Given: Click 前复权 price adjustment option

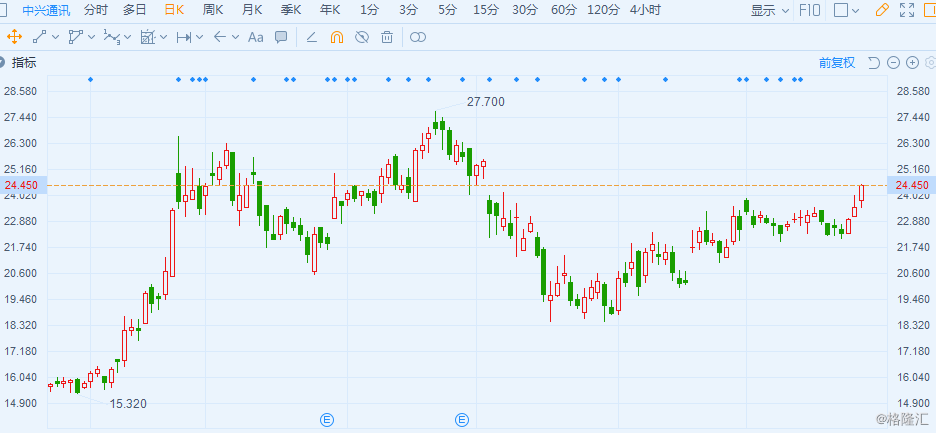Looking at the screenshot, I should [837, 63].
